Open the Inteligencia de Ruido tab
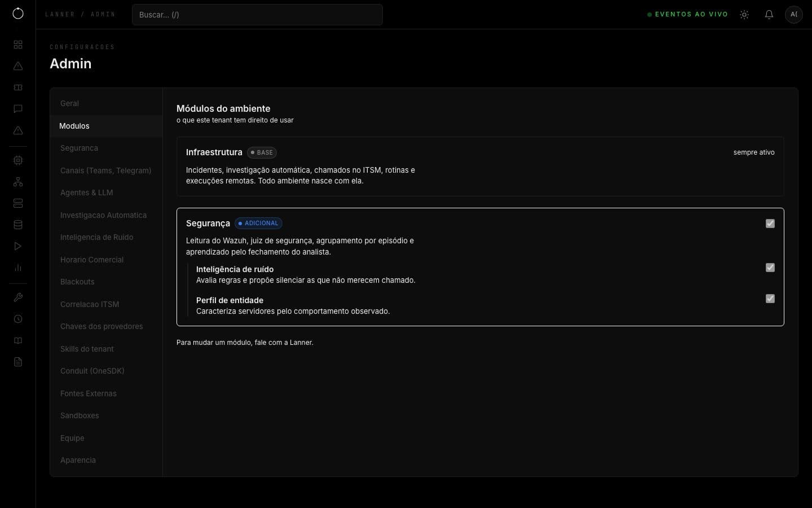812x508 pixels. tap(106, 237)
